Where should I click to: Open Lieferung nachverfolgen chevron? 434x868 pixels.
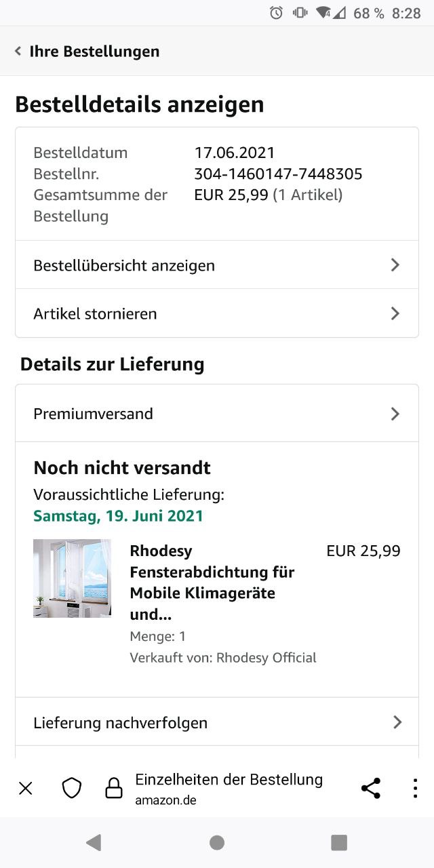tap(397, 722)
